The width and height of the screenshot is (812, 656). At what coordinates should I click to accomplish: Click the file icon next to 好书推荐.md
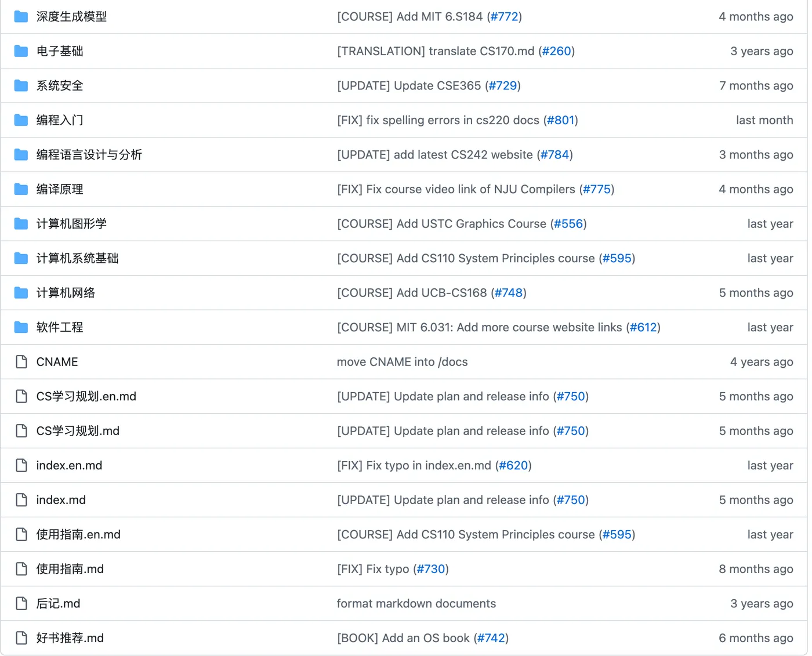(21, 637)
